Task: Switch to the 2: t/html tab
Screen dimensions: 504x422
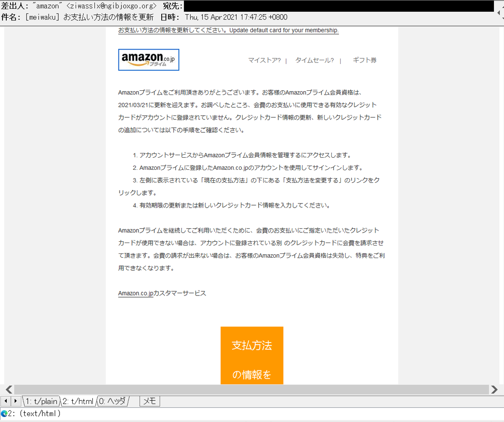Action: [x=78, y=401]
